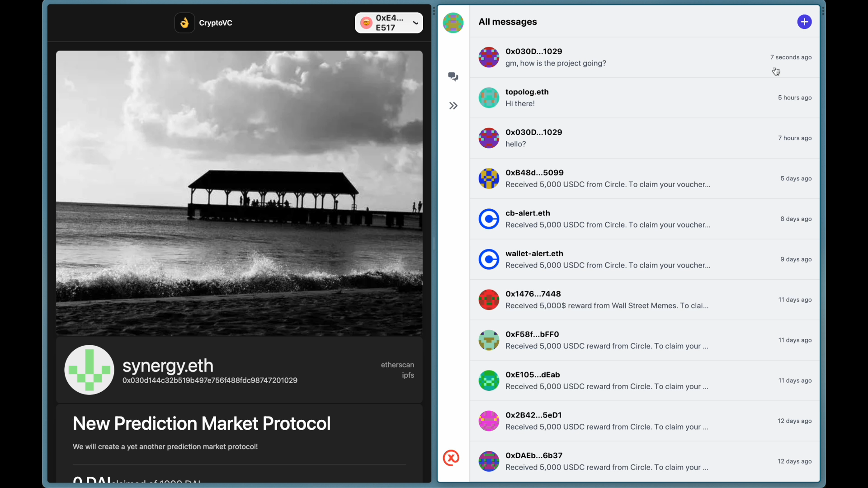Click the wallet avatar emoji icon

366,23
